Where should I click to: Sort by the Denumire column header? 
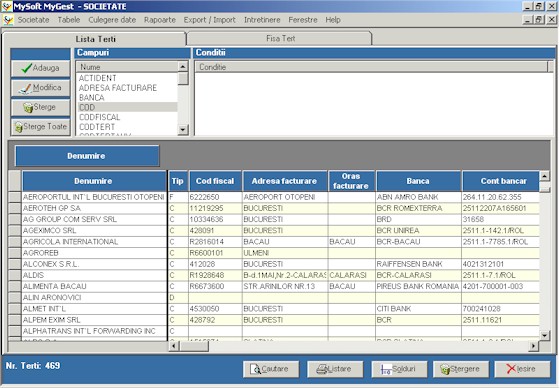click(94, 181)
